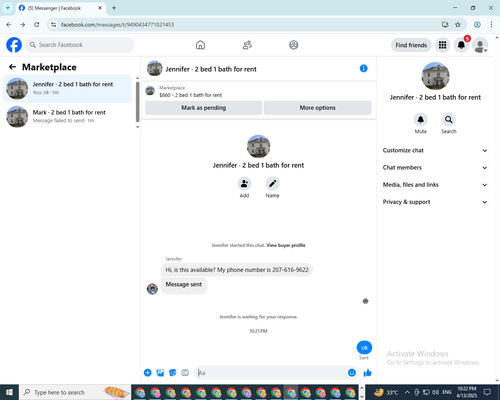Open the account profile avatar menu
Screen dimensions: 500x400
tap(480, 45)
